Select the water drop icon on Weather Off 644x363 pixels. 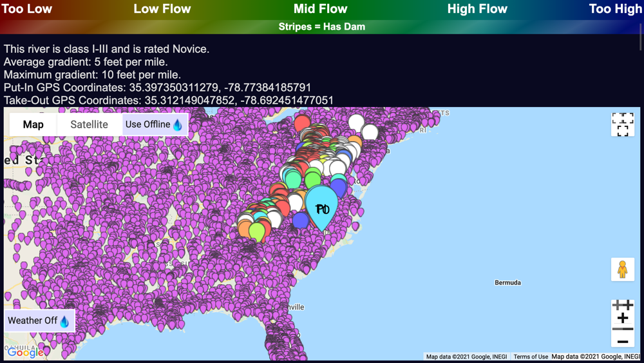[x=64, y=321]
